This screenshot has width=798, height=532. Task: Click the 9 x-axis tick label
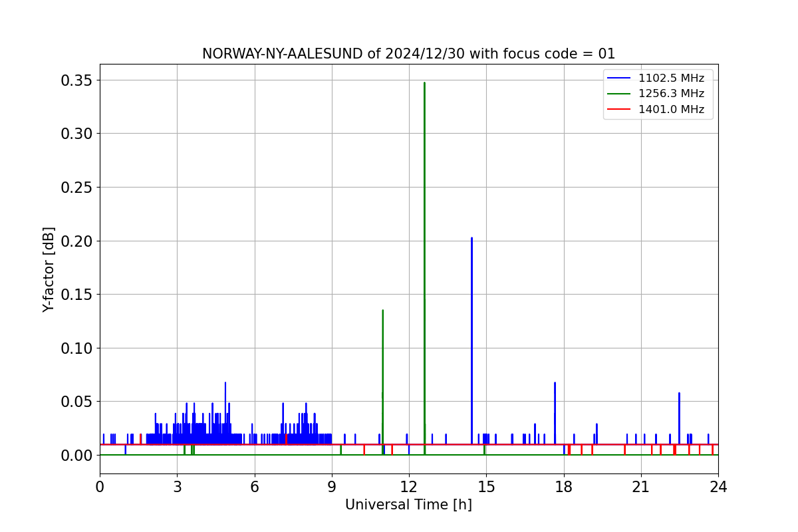332,487
